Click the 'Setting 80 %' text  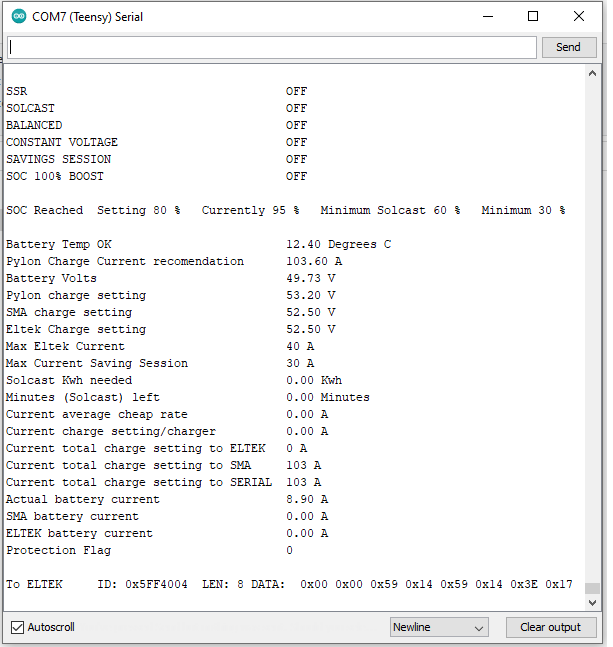coord(139,210)
